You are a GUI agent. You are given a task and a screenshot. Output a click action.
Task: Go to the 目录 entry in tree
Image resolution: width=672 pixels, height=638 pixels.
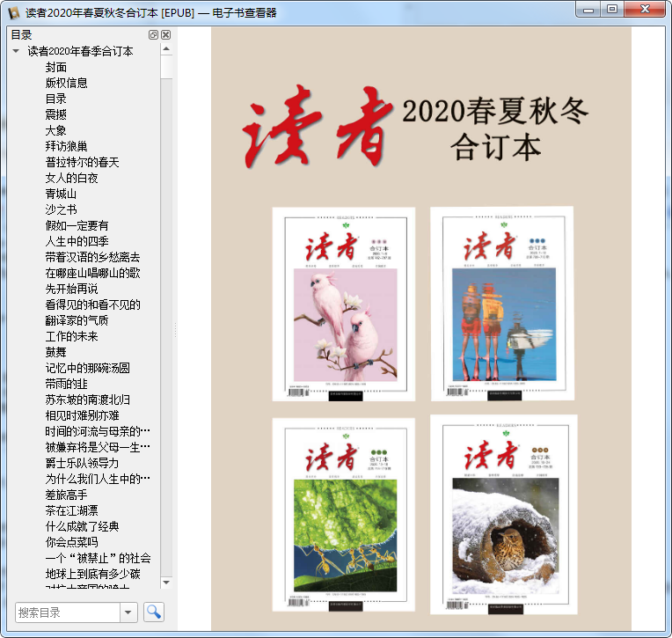tap(56, 99)
